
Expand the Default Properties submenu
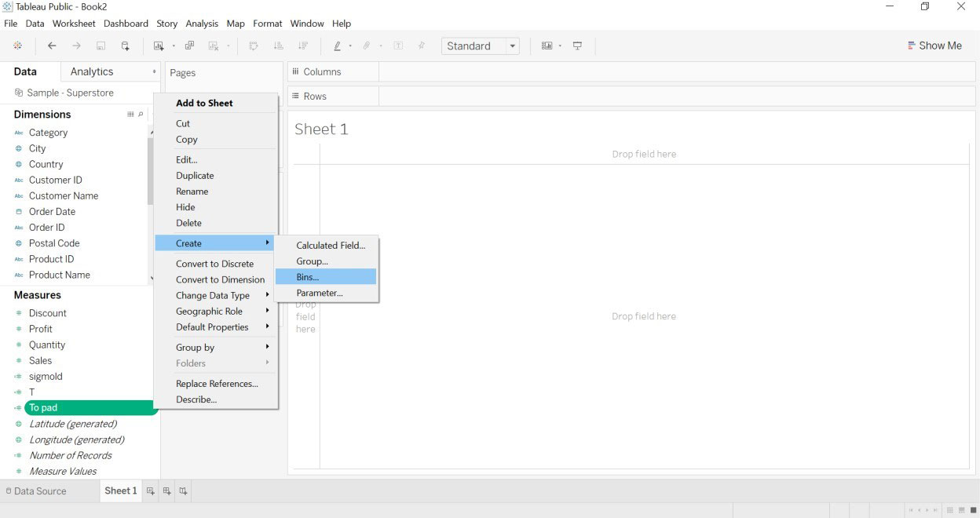click(x=216, y=327)
